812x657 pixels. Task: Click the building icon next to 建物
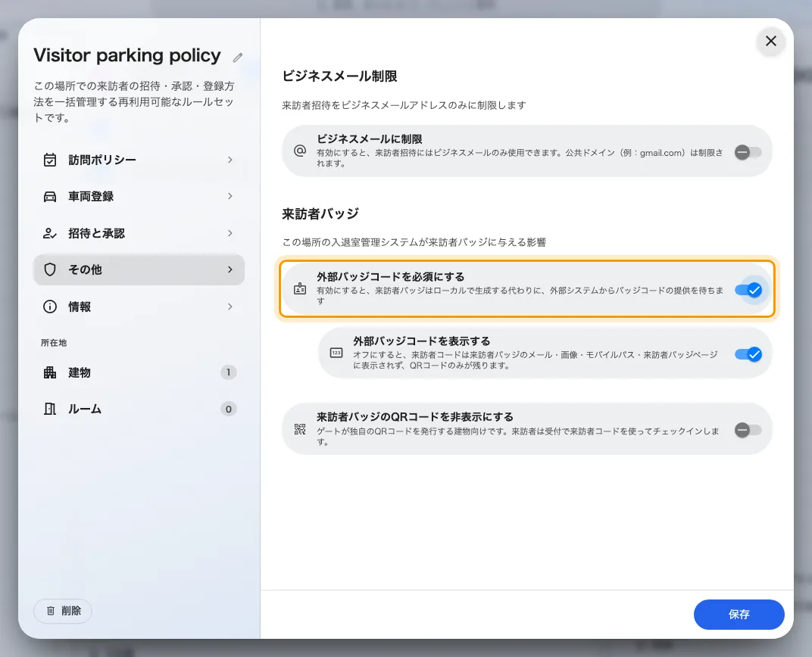[x=50, y=372]
